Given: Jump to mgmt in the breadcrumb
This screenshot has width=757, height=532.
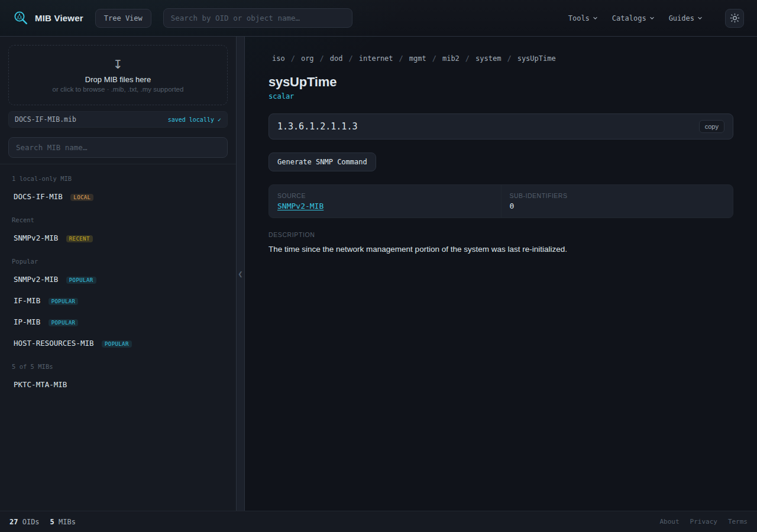Looking at the screenshot, I should [418, 59].
